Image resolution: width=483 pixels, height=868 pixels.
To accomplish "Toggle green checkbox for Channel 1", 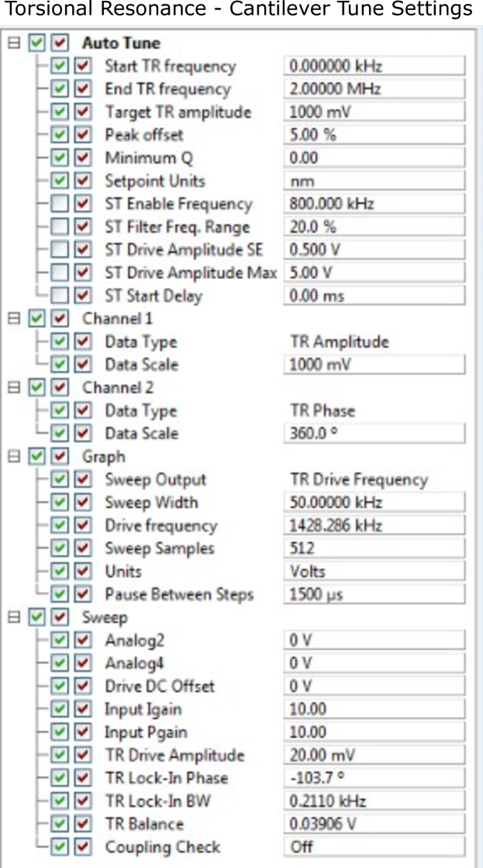I will (37, 319).
